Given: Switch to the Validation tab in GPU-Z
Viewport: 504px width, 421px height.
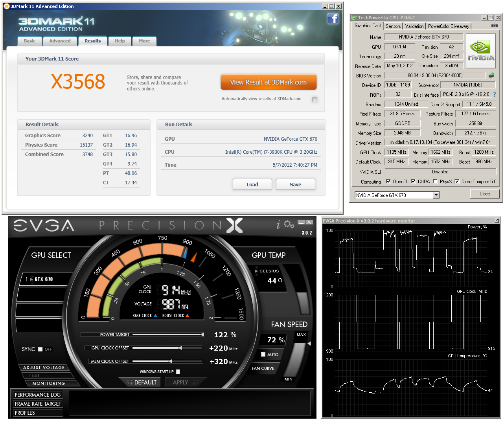Looking at the screenshot, I should (x=414, y=26).
